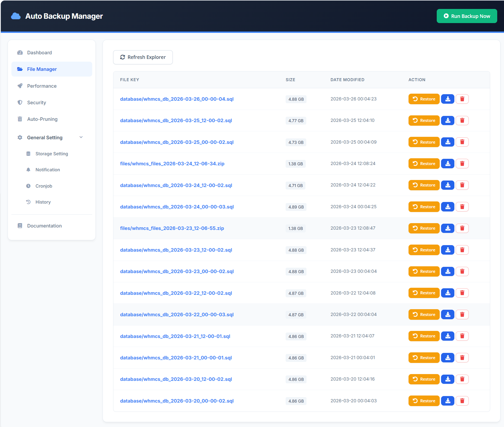Go to the Auto-Pruning section

tap(42, 119)
